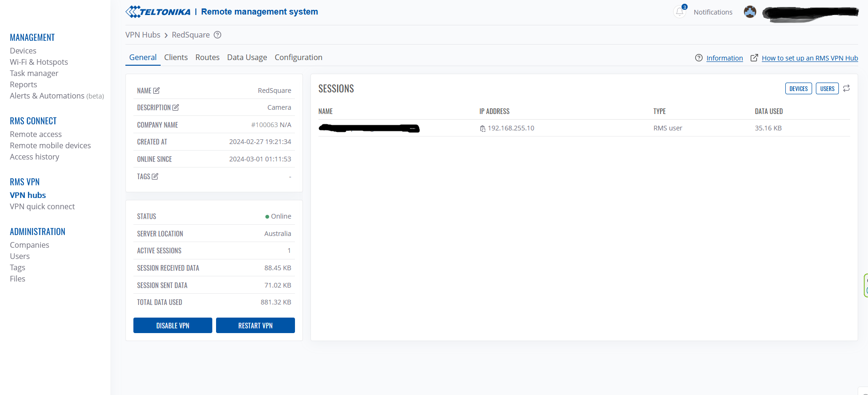Click the Information question mark icon

coord(699,58)
